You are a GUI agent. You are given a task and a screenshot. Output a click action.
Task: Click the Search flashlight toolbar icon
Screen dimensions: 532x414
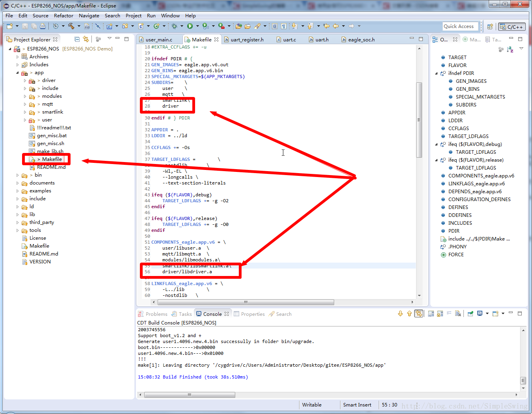pyautogui.click(x=257, y=26)
